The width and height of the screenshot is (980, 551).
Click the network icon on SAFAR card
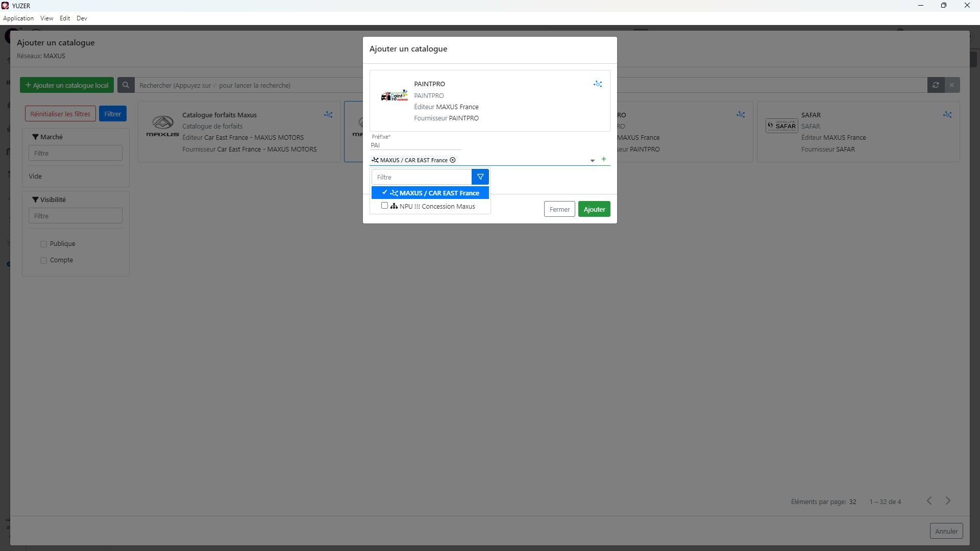(947, 115)
